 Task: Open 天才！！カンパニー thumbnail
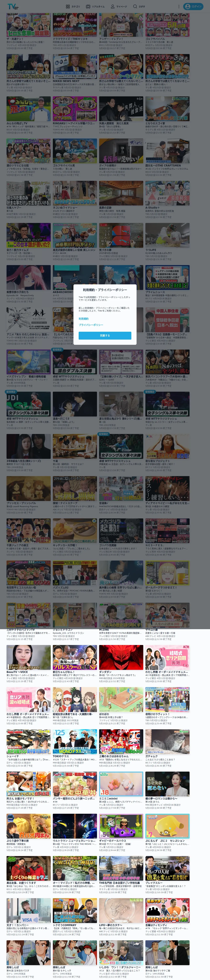click(29, 911)
